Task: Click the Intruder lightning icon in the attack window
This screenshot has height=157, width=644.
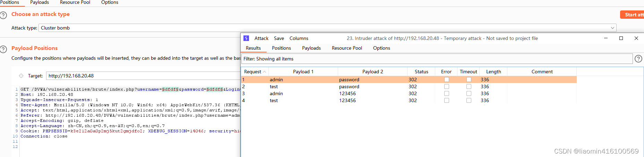Action: (246, 38)
